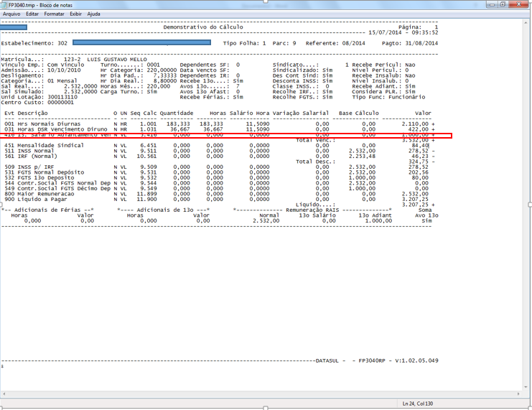Image resolution: width=532 pixels, height=410 pixels.
Task: Click the '451 Mensalidade Sindical' row description
Action: click(44, 145)
